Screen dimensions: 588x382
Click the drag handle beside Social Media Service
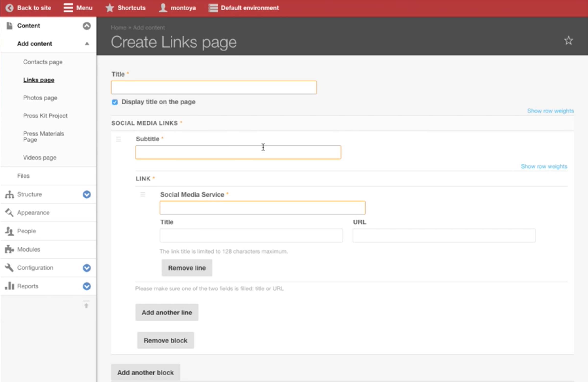pos(143,195)
